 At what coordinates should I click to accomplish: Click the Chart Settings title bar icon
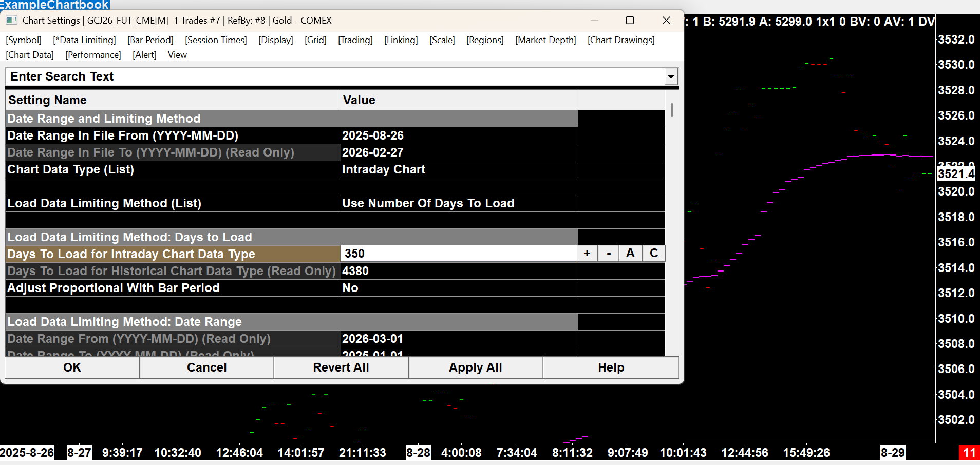pos(11,21)
